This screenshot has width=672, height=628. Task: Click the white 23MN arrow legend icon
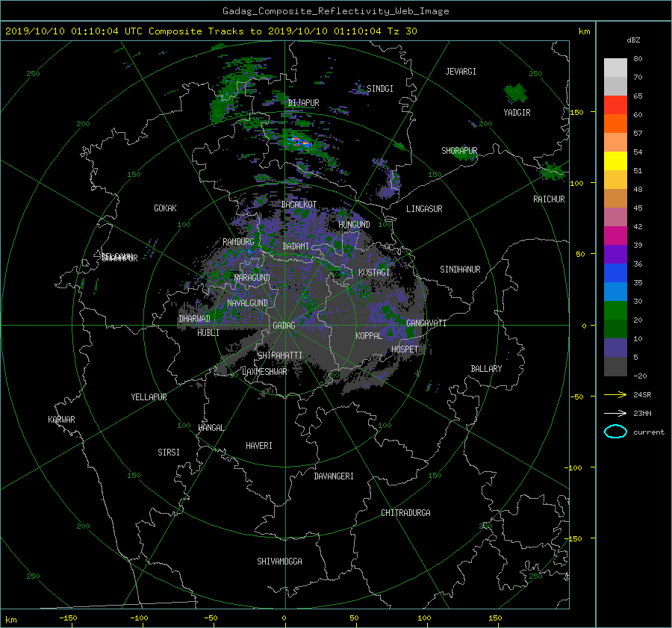click(615, 413)
